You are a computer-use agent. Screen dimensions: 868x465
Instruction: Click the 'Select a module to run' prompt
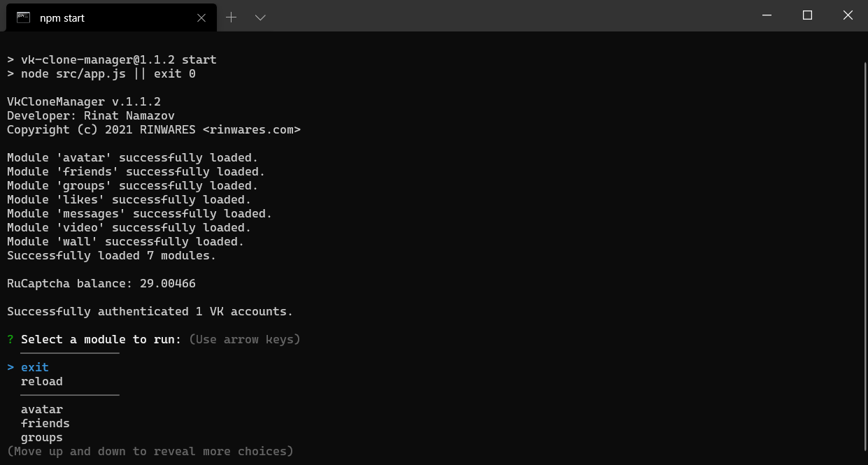point(101,339)
